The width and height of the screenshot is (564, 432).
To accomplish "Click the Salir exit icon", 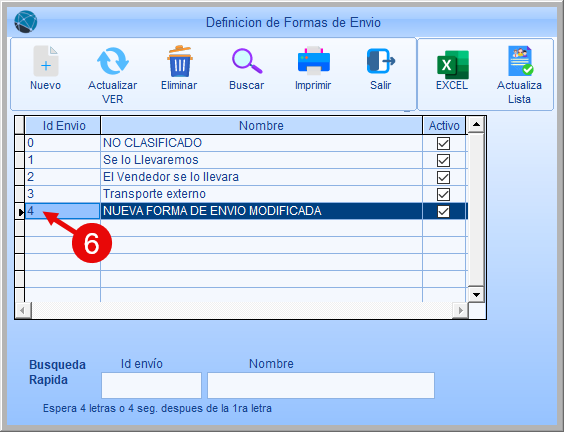I will tap(381, 61).
